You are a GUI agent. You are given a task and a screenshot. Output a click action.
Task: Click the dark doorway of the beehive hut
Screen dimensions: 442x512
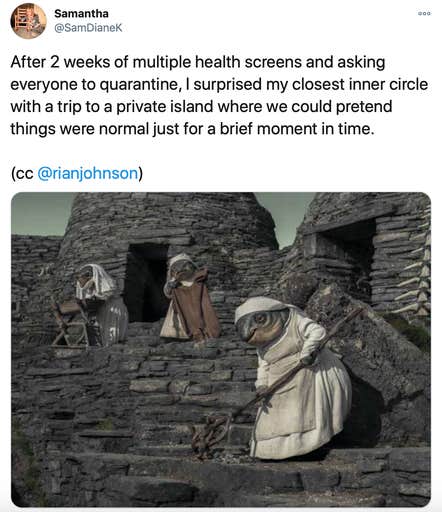[147, 283]
